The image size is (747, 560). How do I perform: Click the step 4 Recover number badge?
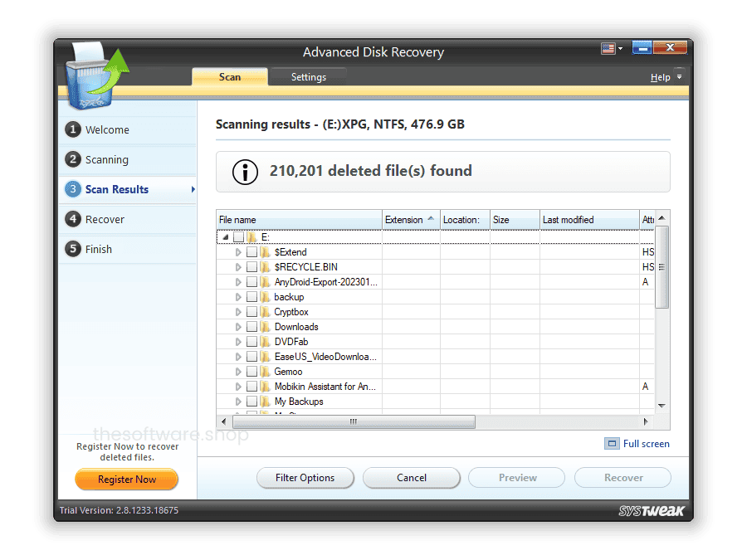pyautogui.click(x=73, y=219)
